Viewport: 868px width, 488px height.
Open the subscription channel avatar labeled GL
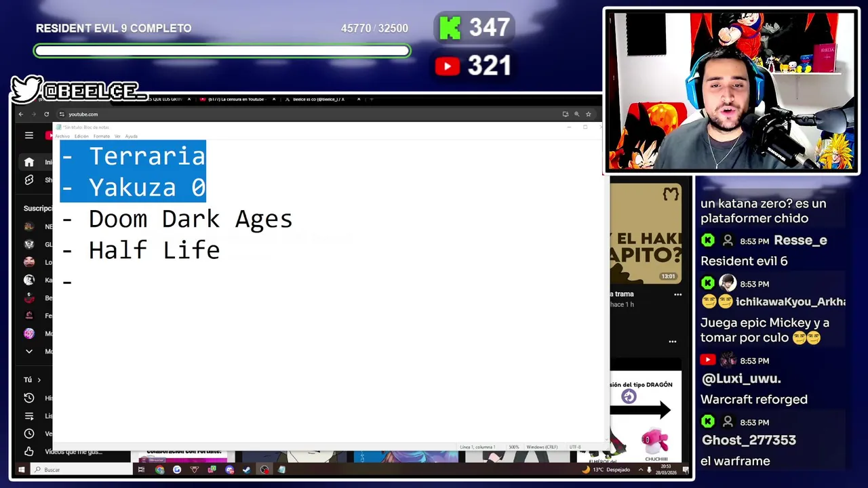[x=29, y=244]
